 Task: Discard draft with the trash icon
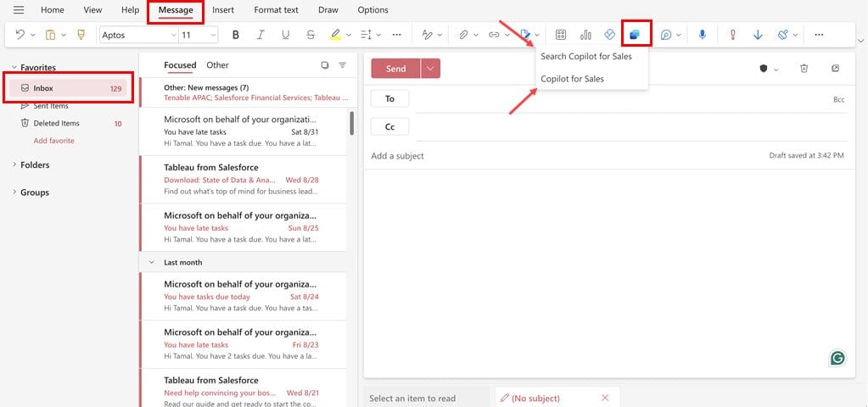pyautogui.click(x=804, y=68)
